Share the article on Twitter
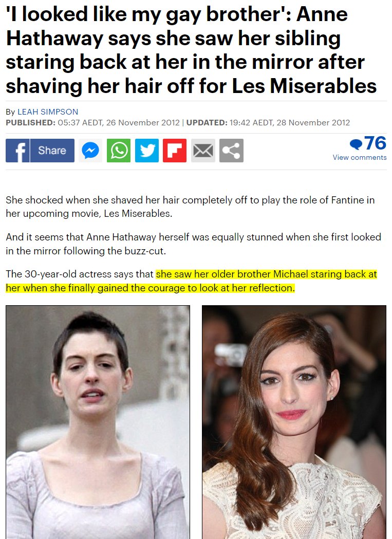 [x=147, y=151]
